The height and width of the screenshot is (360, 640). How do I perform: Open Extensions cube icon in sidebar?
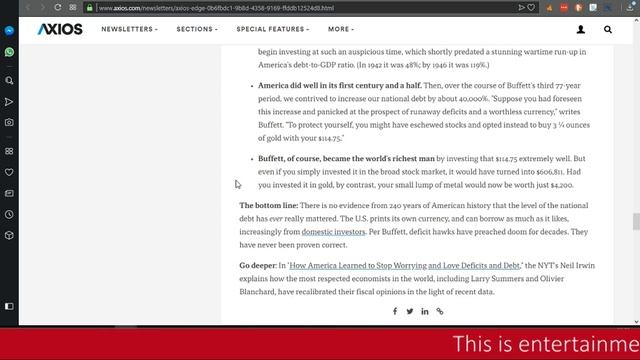[9, 236]
